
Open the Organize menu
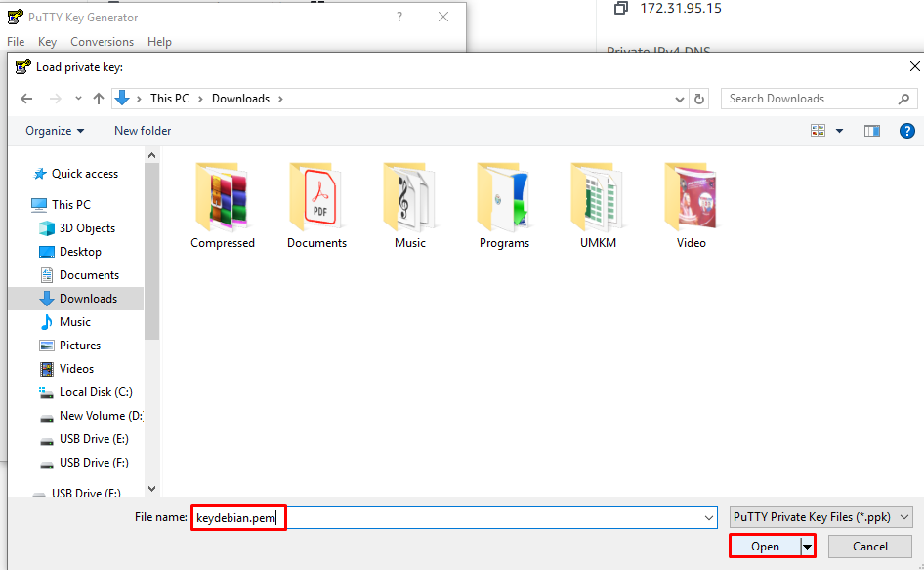[x=55, y=131]
